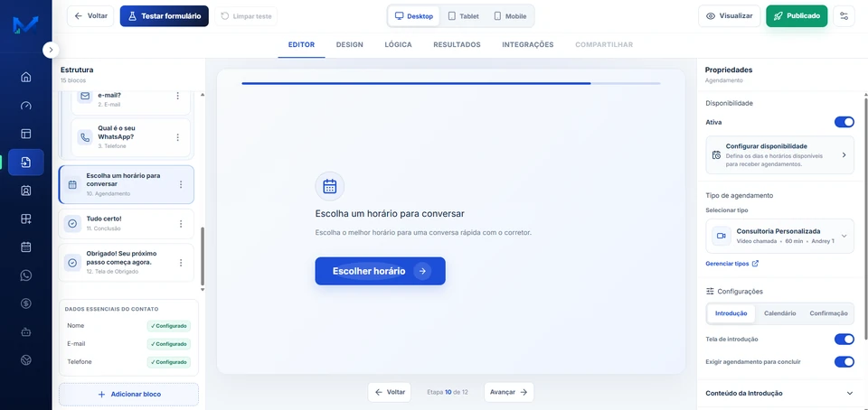
Task: Open Consultoria Personalizada type dropdown
Action: tap(779, 236)
